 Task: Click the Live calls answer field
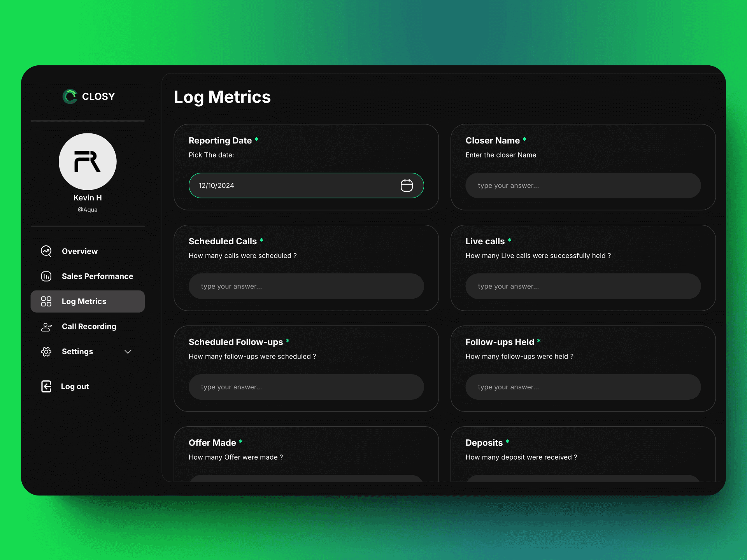click(583, 286)
